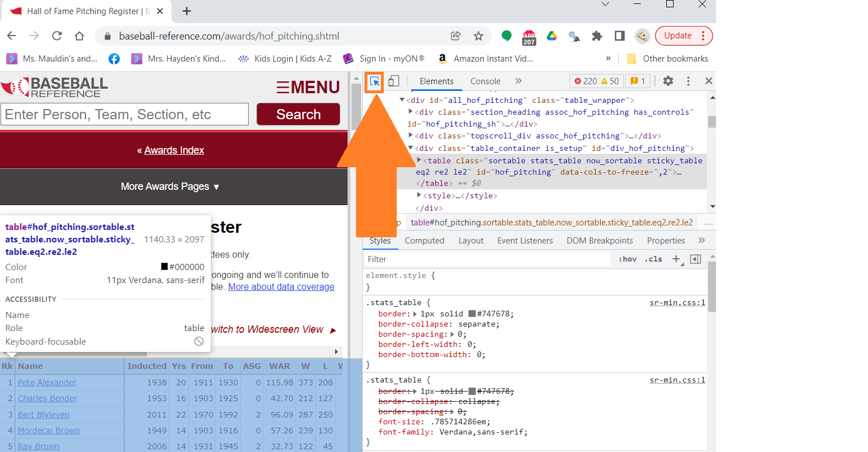Show hidden bookmarks chevron
Screen dimensions: 868x452
[x=608, y=58]
